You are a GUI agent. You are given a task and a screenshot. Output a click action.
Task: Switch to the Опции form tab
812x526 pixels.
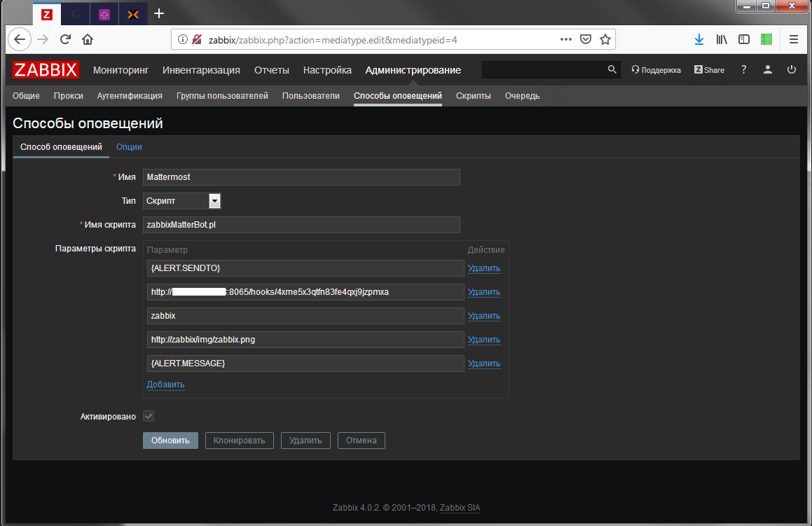click(x=129, y=147)
